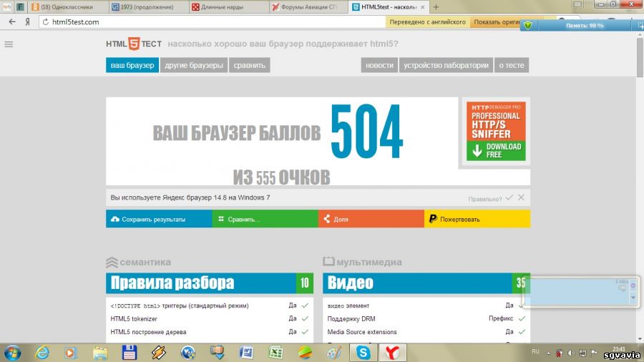
Task: Open a new tab with the plus button
Action: point(436,7)
